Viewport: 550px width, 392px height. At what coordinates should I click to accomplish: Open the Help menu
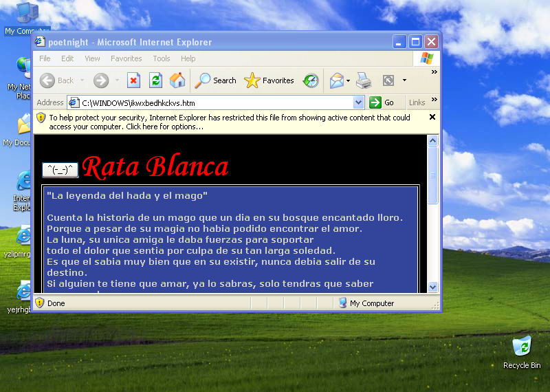(188, 58)
